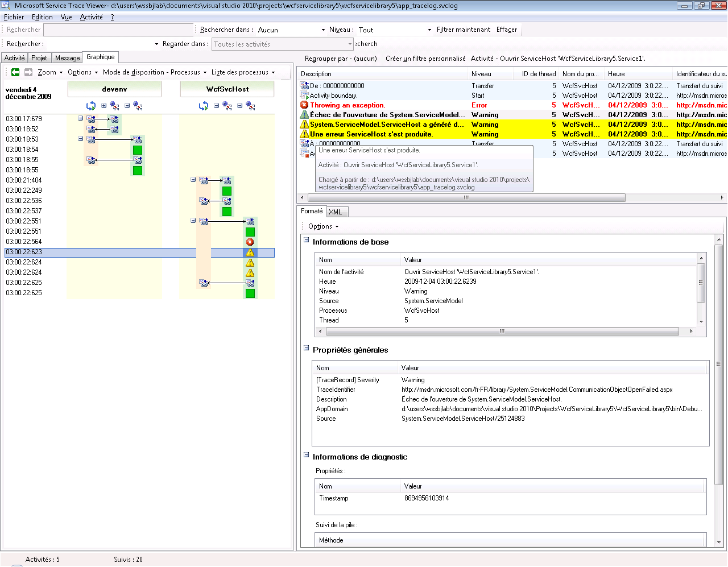Open Options dropdown under the Formaté tab
Viewport: 728px width, 567px height.
coord(323,226)
